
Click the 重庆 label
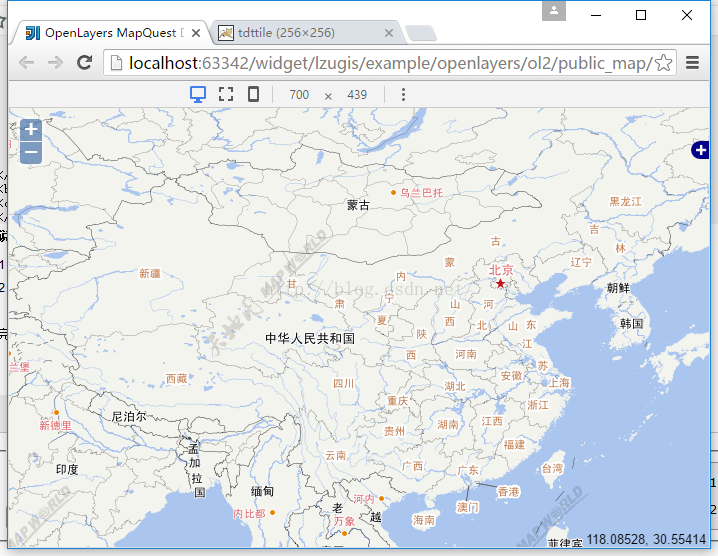(x=397, y=401)
